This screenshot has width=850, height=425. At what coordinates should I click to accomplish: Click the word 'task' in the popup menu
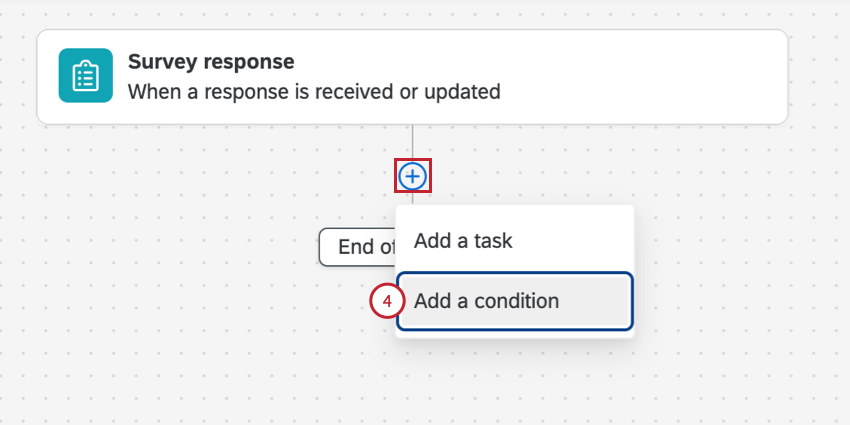tap(492, 241)
